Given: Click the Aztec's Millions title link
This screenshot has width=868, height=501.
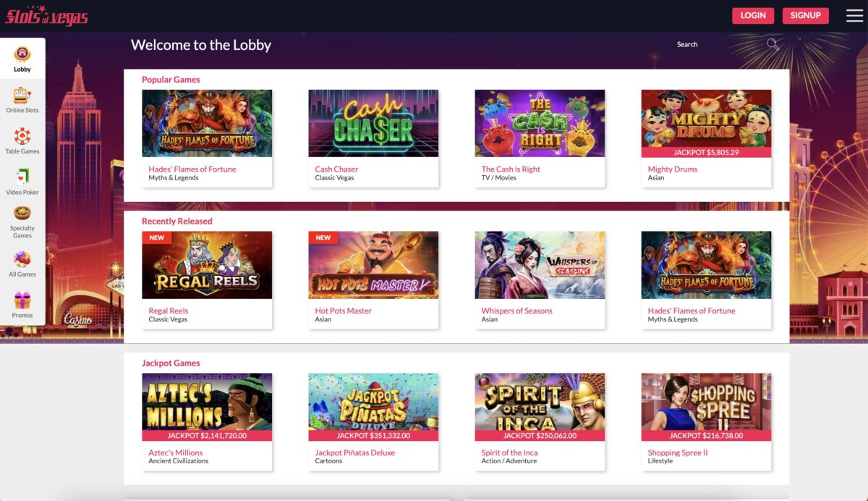Looking at the screenshot, I should (176, 453).
